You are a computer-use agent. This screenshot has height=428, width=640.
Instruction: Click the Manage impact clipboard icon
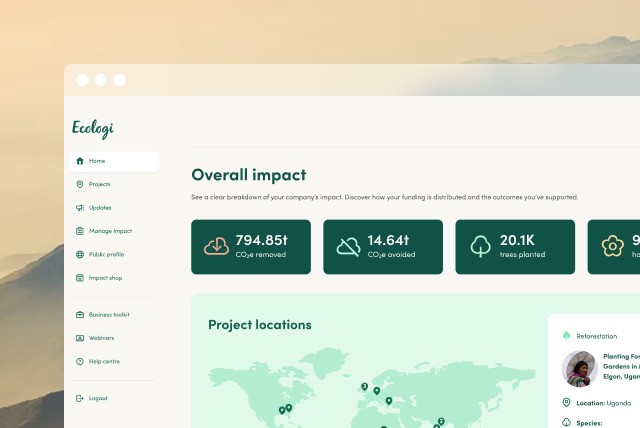point(80,231)
